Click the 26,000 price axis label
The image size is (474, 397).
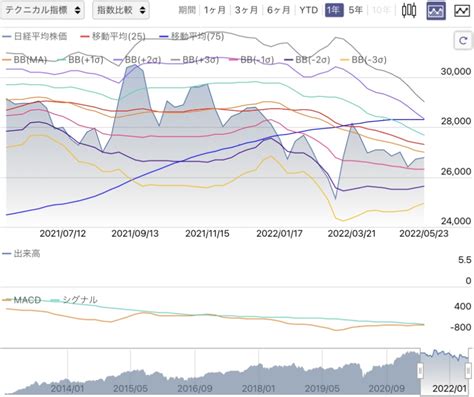click(x=456, y=171)
